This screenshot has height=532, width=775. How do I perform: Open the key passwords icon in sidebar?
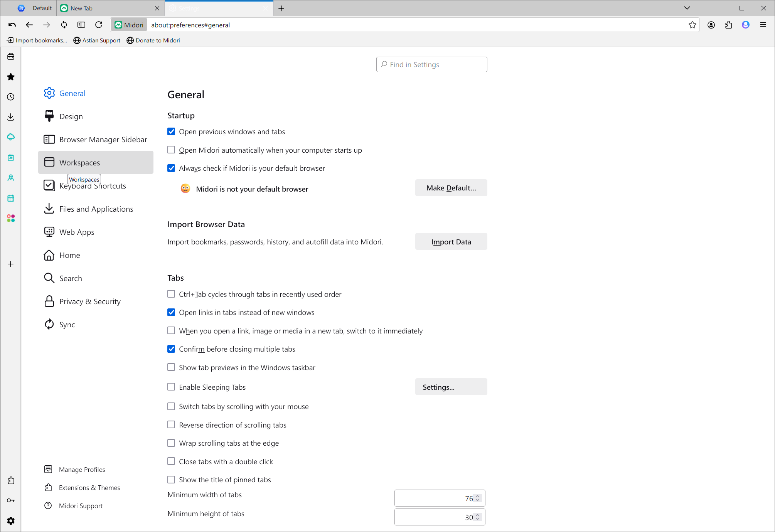pos(11,500)
